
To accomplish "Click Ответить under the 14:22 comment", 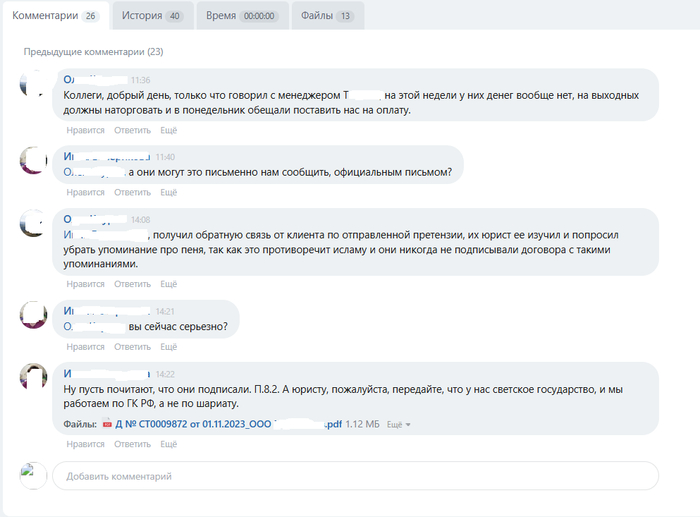I will tap(132, 446).
